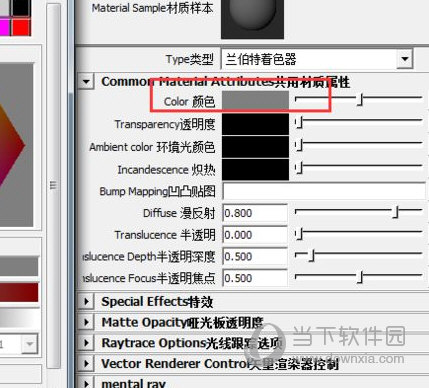Click the Translucence Focus slider handle
The image size is (429, 388).
[360, 277]
